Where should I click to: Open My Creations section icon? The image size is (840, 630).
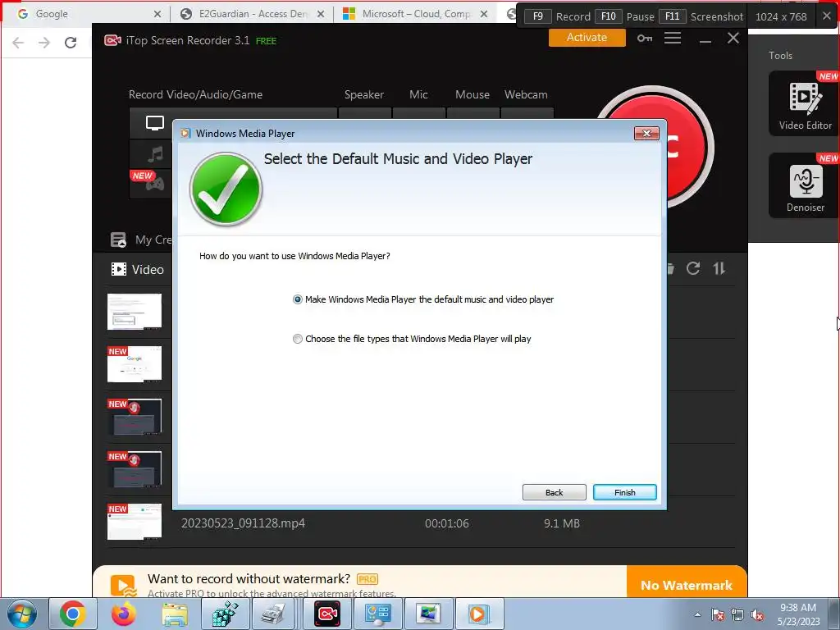point(118,240)
